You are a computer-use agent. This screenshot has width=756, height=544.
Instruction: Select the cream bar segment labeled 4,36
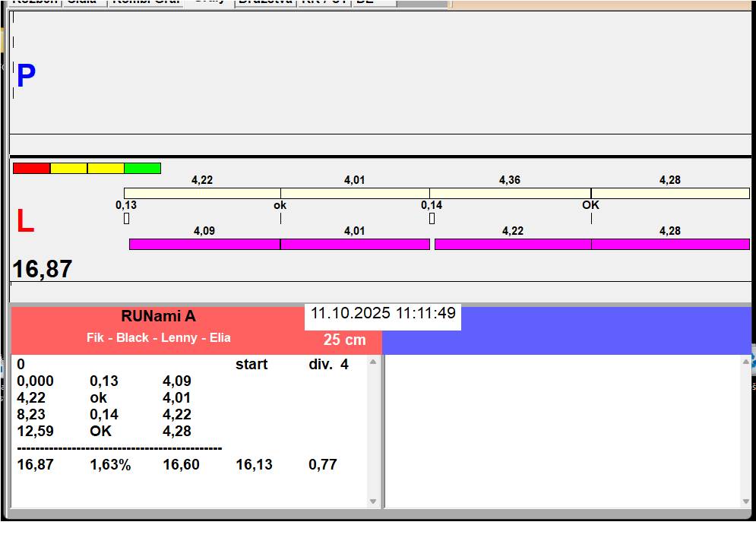point(510,193)
